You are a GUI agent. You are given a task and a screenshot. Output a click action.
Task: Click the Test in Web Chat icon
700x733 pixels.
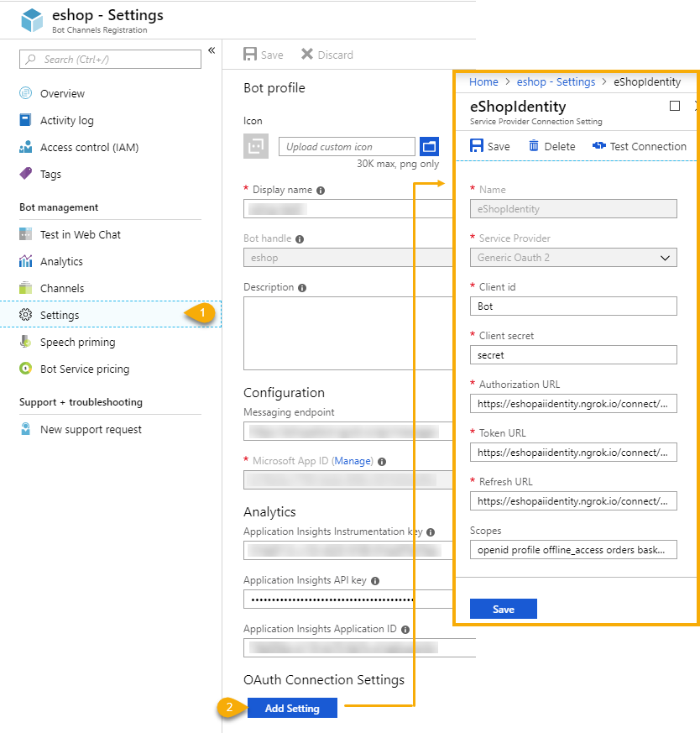(26, 233)
